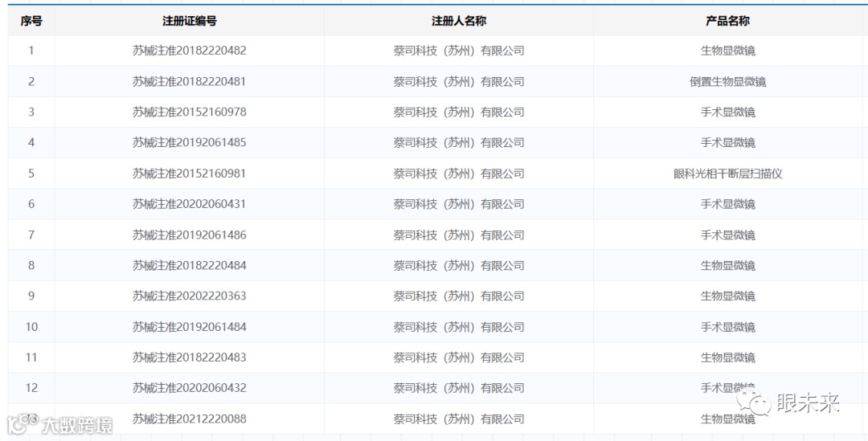Click 生物显微镜 product in row 11
The image size is (868, 441).
point(727,357)
